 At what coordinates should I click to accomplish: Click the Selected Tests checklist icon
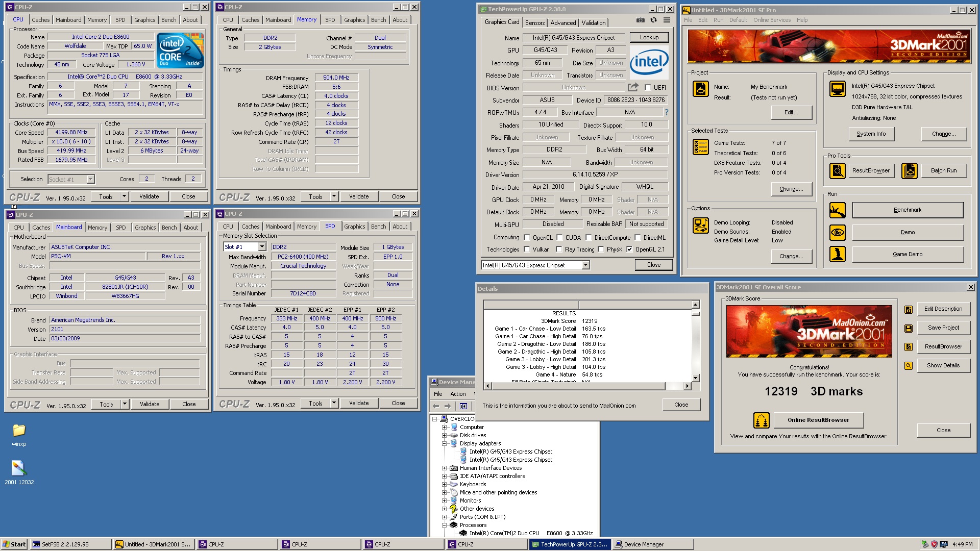[x=700, y=147]
